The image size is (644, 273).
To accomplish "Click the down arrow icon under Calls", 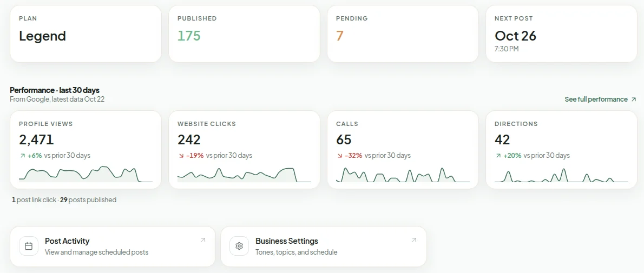I will click(339, 156).
